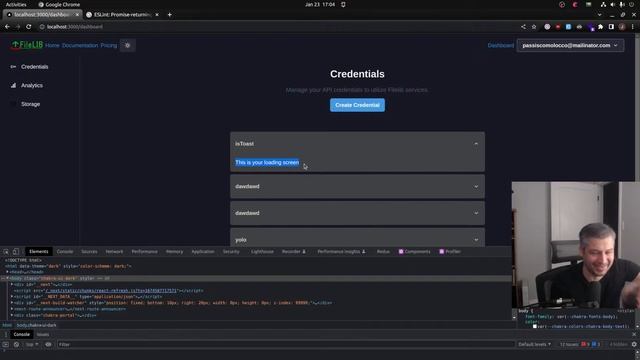Open the Chrome profile avatar

622,27
